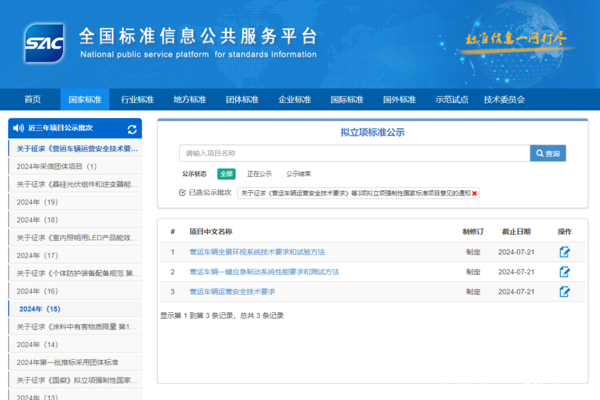Screen dimensions: 600x400
Task: Open the edit icon for 营运车辆运营安全技术要求 row
Action: point(564,291)
